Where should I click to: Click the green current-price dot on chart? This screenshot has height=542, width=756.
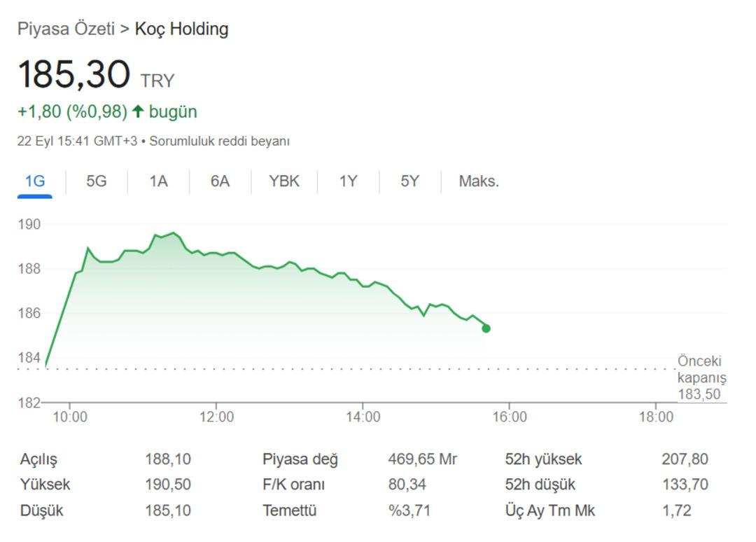[x=486, y=328]
